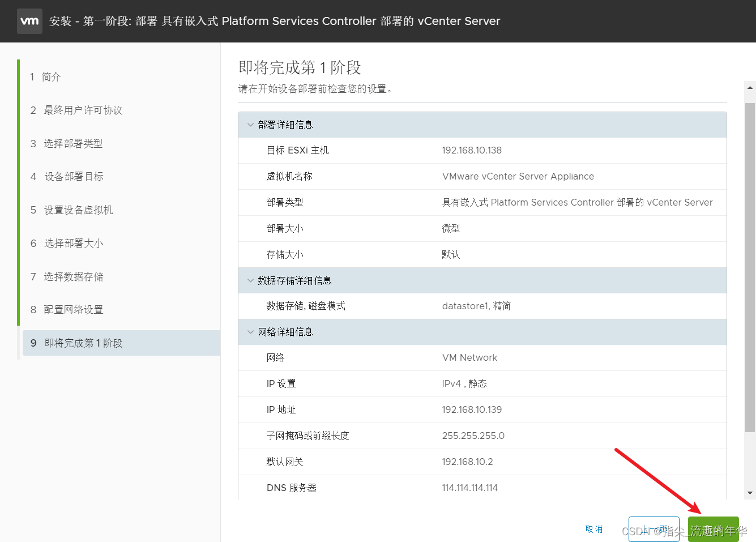756x542 pixels.
Task: Click the 数据存储, 磁盘模式 label
Action: (x=306, y=306)
